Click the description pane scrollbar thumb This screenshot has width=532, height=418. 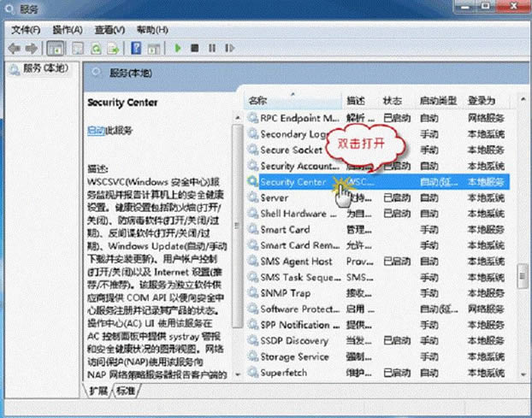point(237,226)
